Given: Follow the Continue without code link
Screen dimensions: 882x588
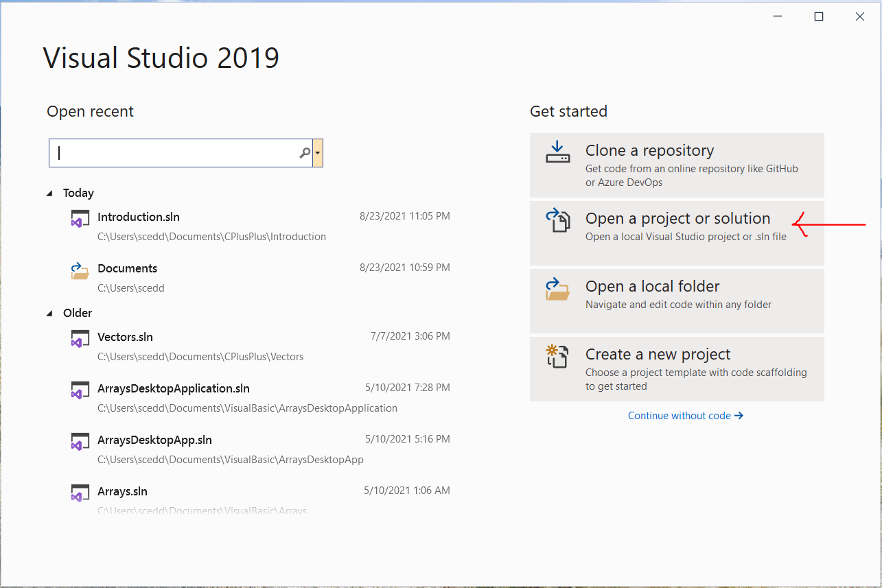Looking at the screenshot, I should [686, 416].
